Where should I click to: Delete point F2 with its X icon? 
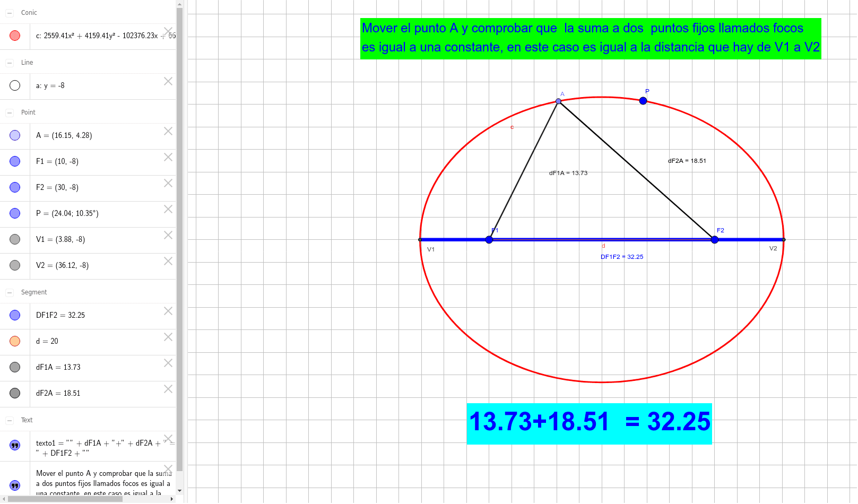coord(168,183)
